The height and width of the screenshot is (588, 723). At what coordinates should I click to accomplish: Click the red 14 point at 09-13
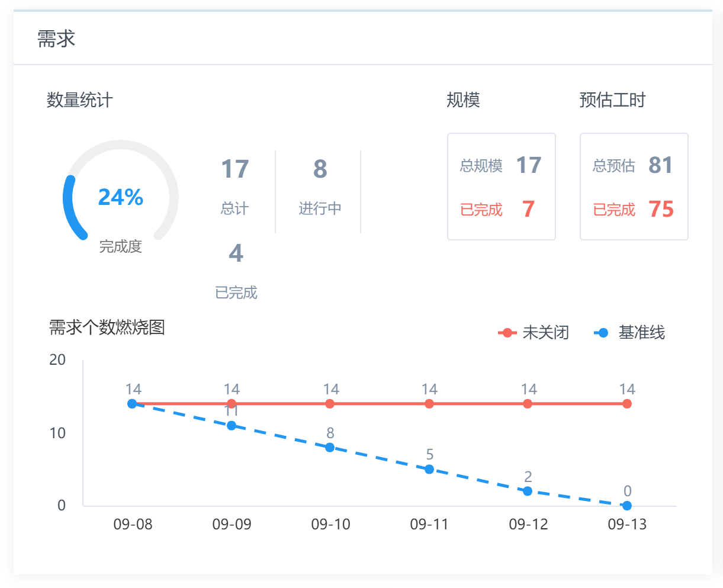[627, 404]
